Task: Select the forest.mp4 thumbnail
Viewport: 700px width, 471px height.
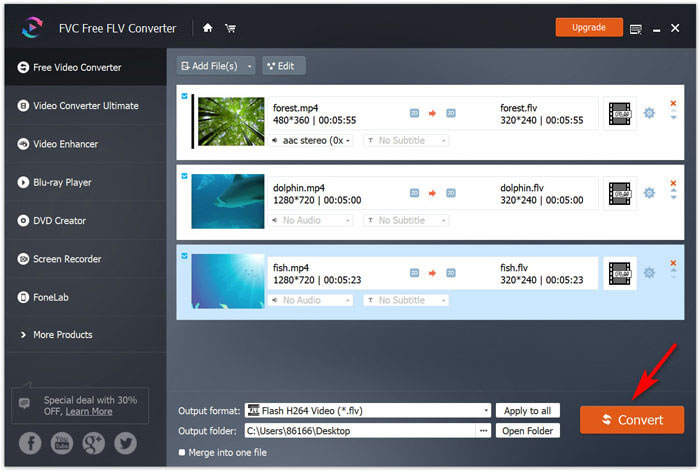Action: [x=231, y=121]
